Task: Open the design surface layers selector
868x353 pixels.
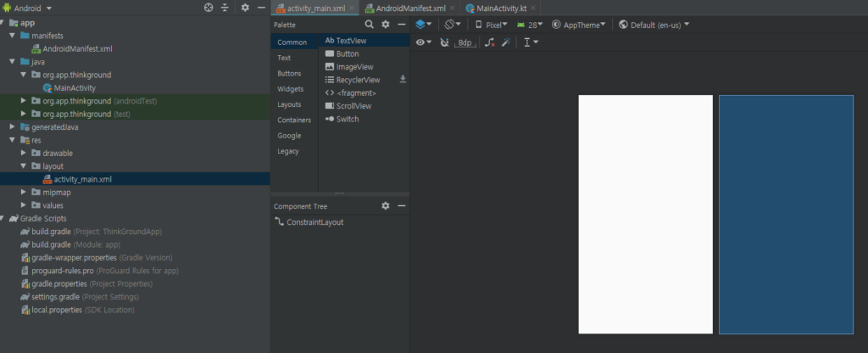Action: pos(424,25)
